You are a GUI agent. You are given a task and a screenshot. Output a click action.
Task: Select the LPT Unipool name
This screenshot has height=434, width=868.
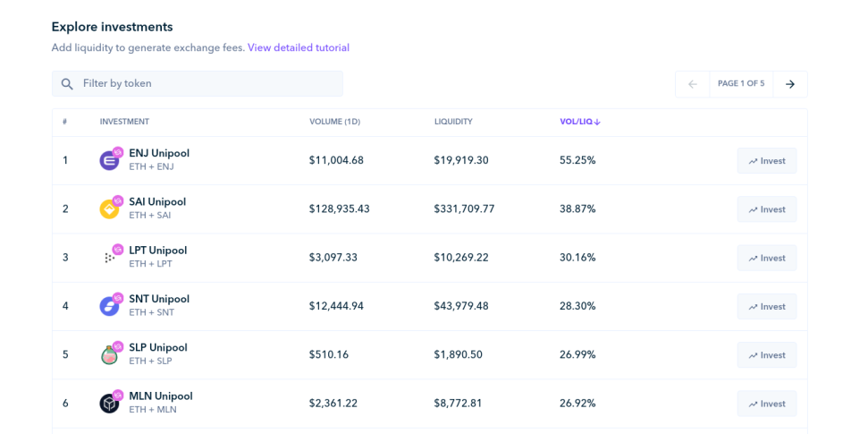coord(157,251)
